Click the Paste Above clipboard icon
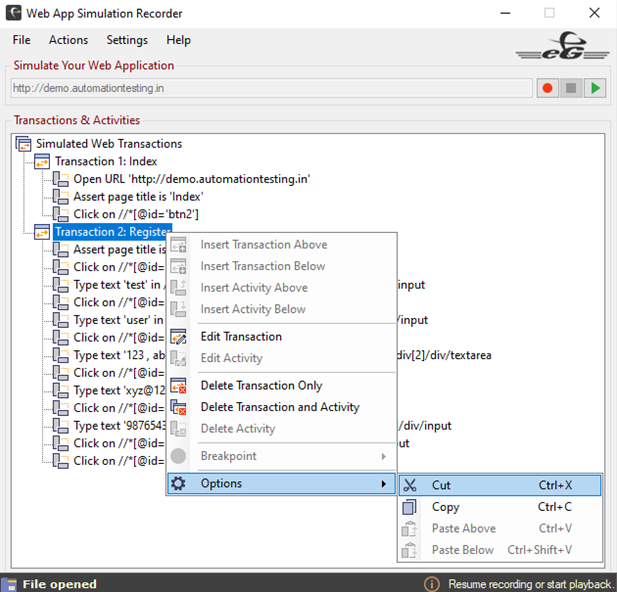 [410, 529]
